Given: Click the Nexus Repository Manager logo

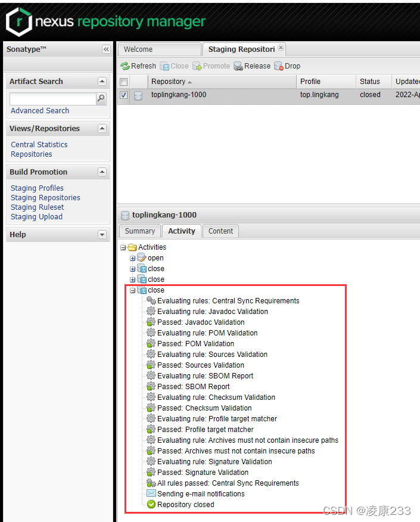Looking at the screenshot, I should tap(105, 21).
